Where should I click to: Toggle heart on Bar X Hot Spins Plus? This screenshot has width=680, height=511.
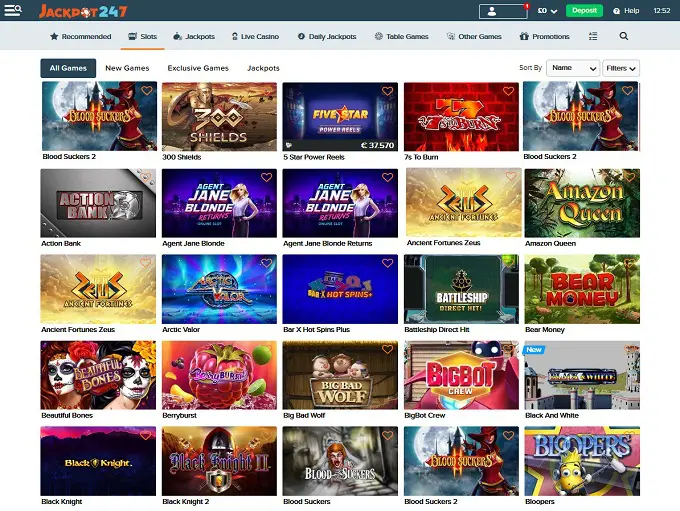point(387,263)
